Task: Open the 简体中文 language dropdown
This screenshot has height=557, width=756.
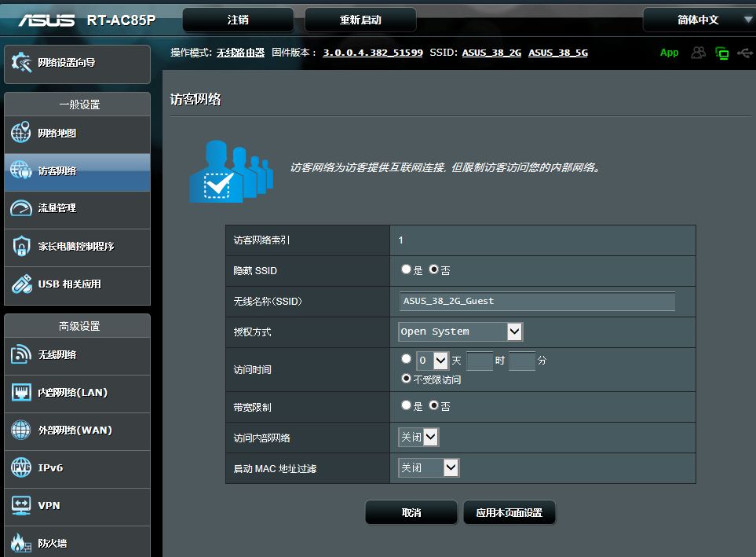Action: pos(699,20)
